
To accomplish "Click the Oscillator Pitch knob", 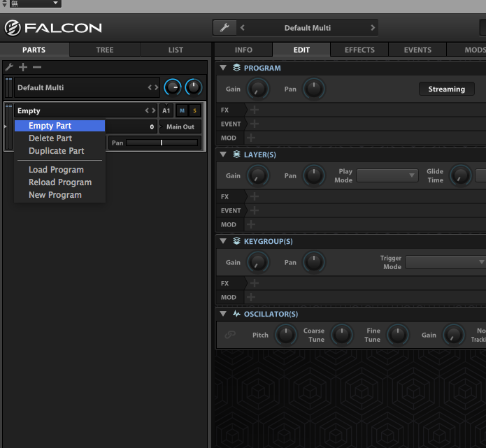I will pos(286,335).
